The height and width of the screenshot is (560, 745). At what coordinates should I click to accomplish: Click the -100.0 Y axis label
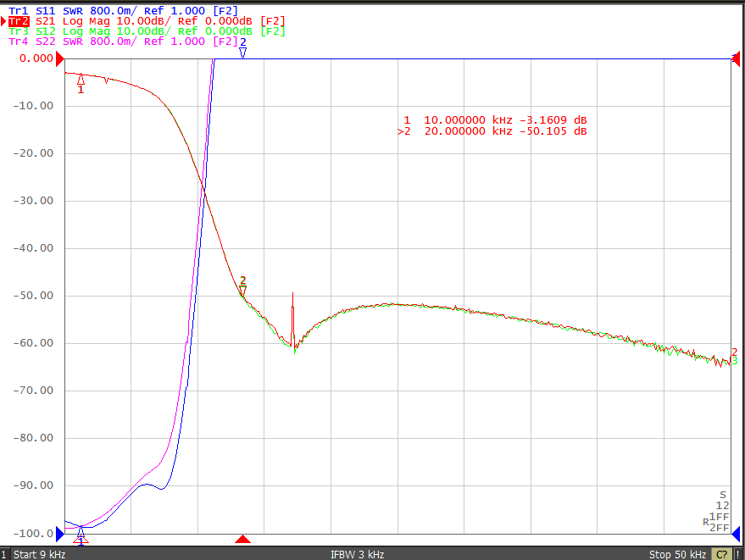click(33, 534)
